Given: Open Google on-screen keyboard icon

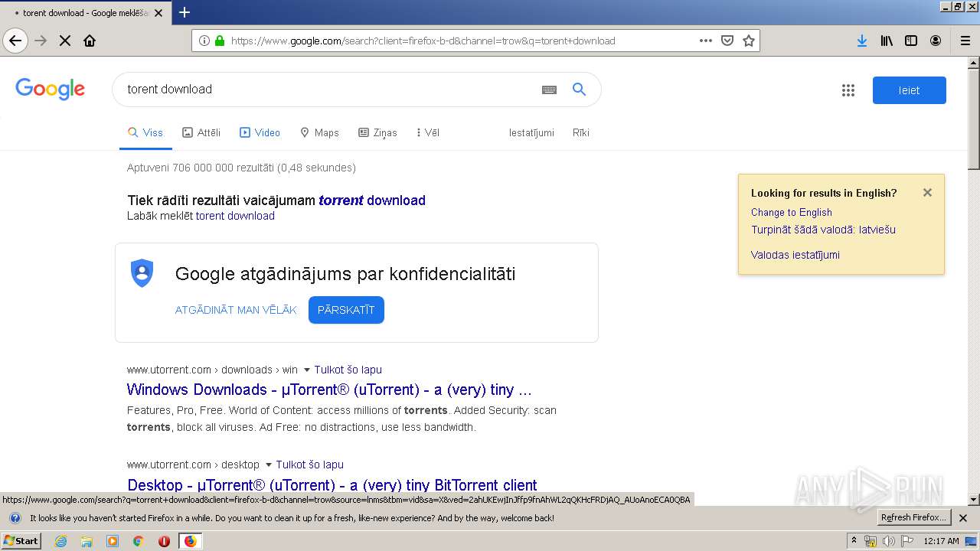Looking at the screenshot, I should click(549, 90).
